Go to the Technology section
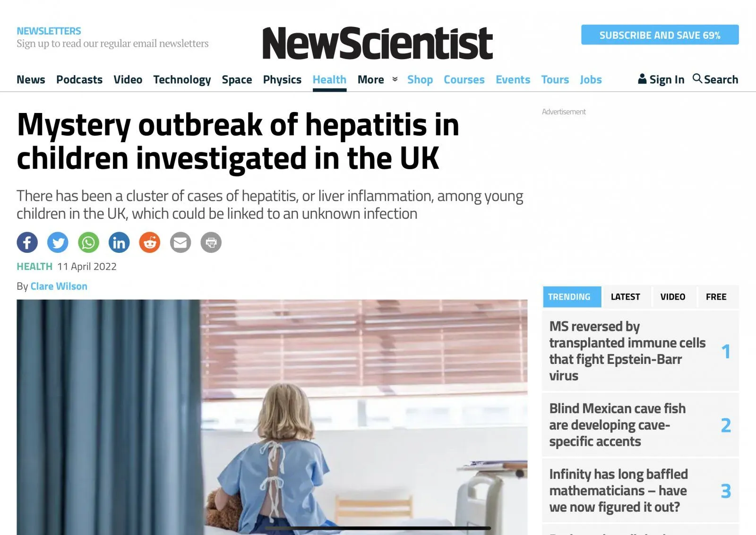Viewport: 756px width, 535px height. coord(182,79)
